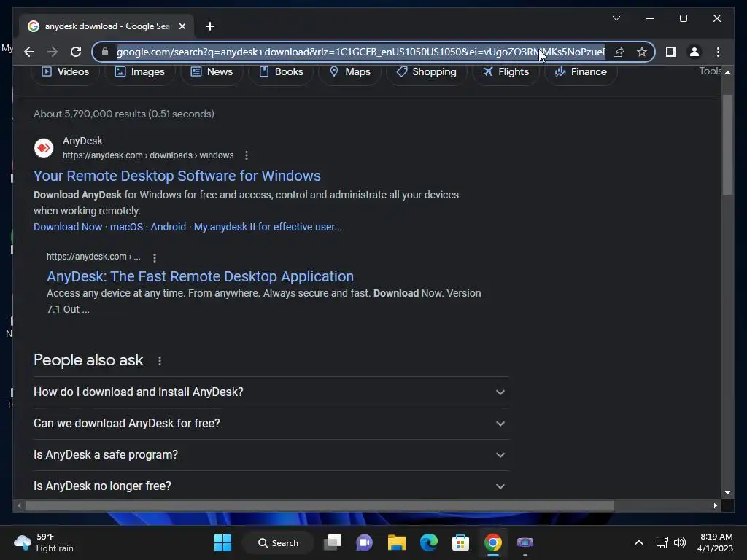Image resolution: width=747 pixels, height=560 pixels.
Task: Open the Chrome profile icon
Action: click(694, 52)
